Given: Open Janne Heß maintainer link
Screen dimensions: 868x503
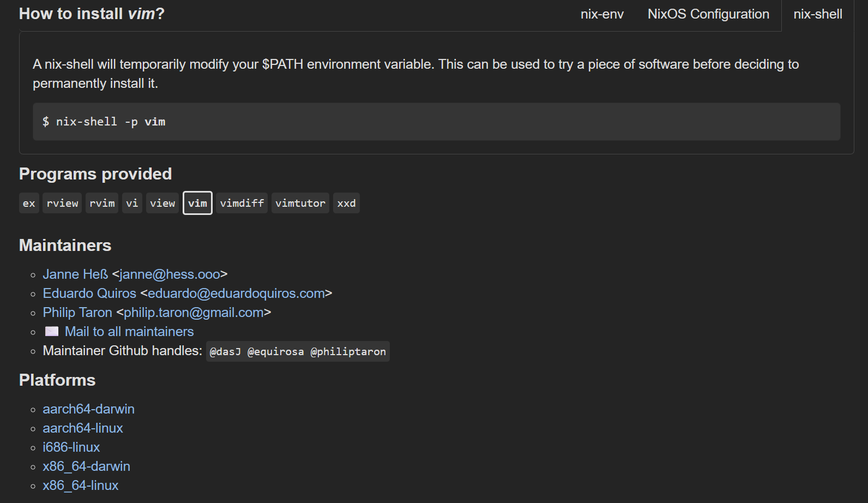Looking at the screenshot, I should coord(75,274).
